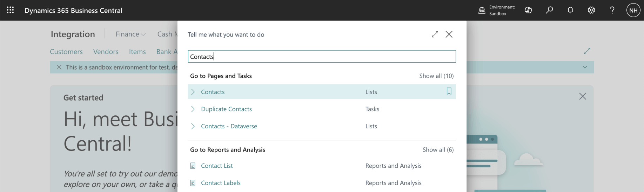
Task: Open the settings gear icon
Action: coord(591,10)
